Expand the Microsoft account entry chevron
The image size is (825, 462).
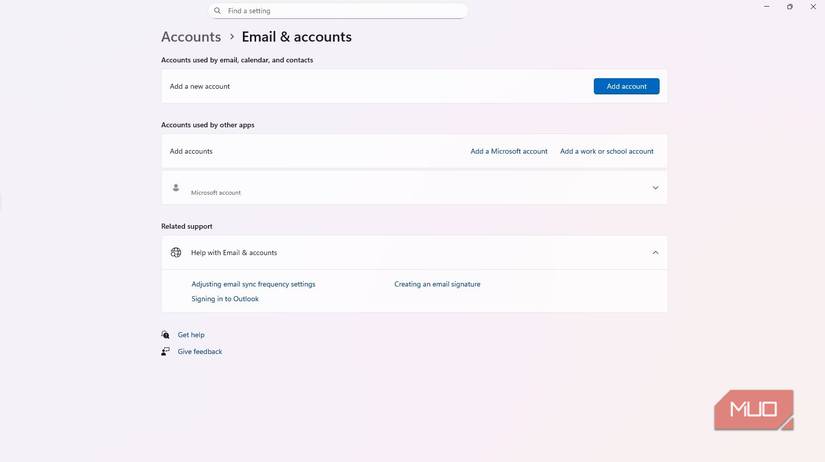point(655,188)
